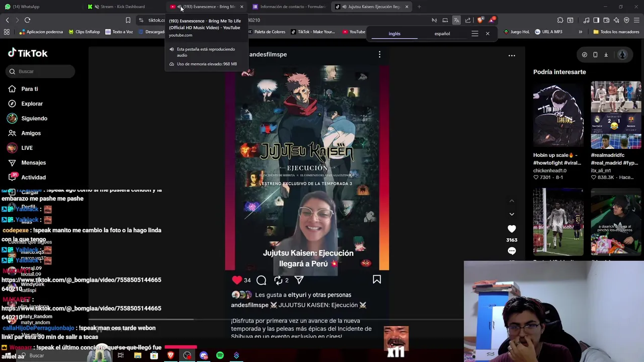Image resolution: width=644 pixels, height=362 pixels.
Task: Open Brave Shields lion icon
Action: click(x=480, y=20)
